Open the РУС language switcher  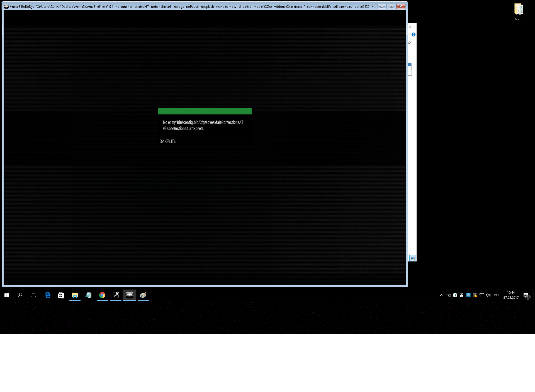[497, 295]
